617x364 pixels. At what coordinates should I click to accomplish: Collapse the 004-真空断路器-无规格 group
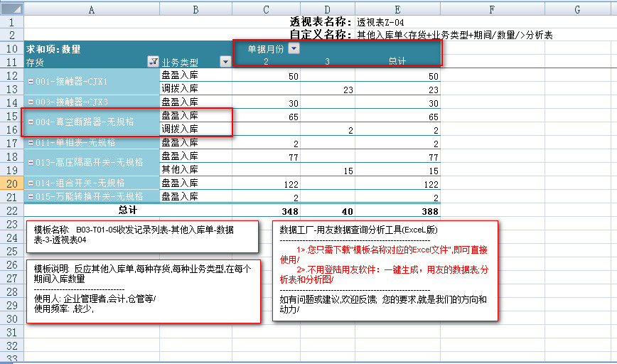coord(30,122)
